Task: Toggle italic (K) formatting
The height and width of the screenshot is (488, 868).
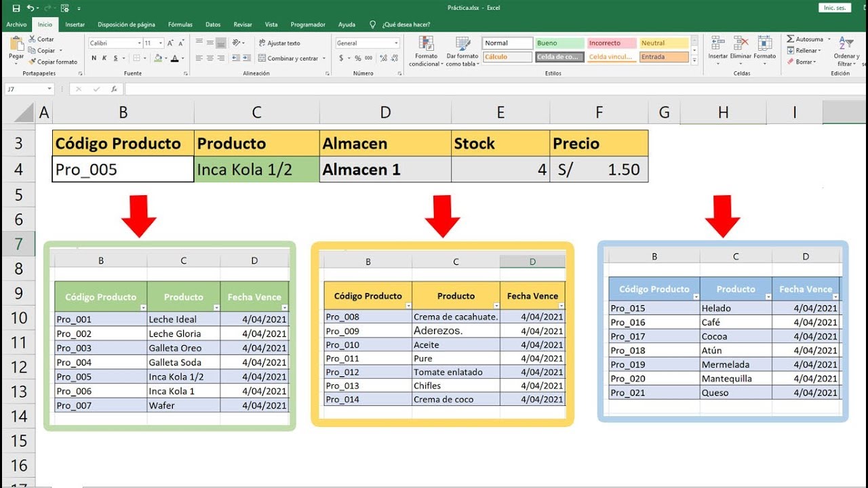Action: point(104,58)
